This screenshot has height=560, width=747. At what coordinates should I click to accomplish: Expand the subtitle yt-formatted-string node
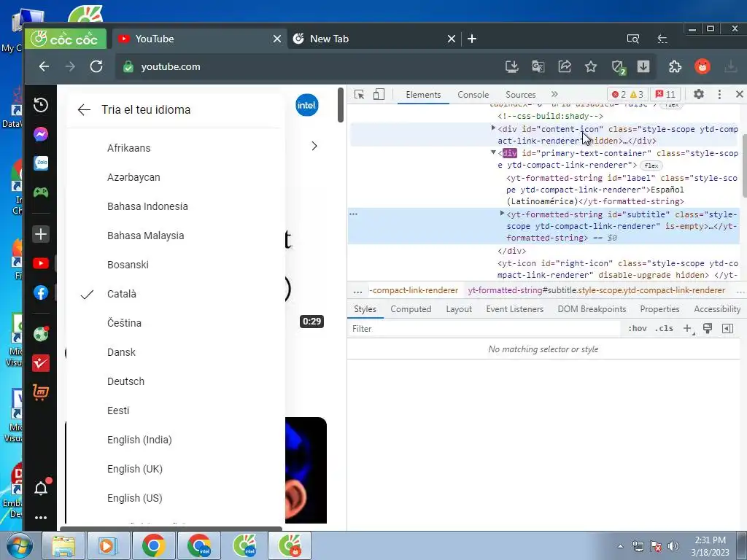pos(502,214)
